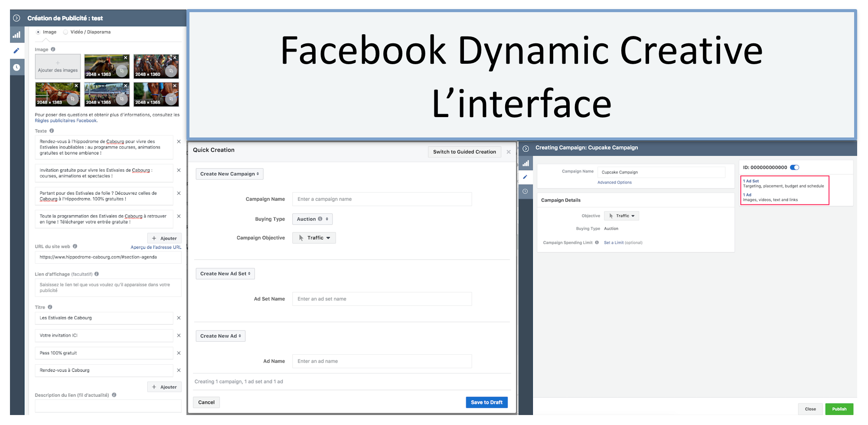The width and height of the screenshot is (868, 425).
Task: Click the info icon beside Titre
Action: [50, 307]
